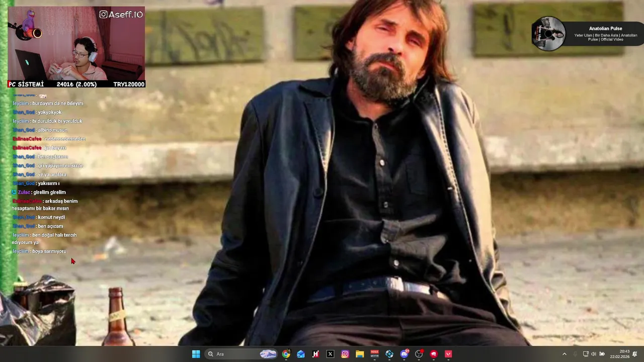Open the Riot Client on the taskbar
This screenshot has width=644, height=362.
434,354
